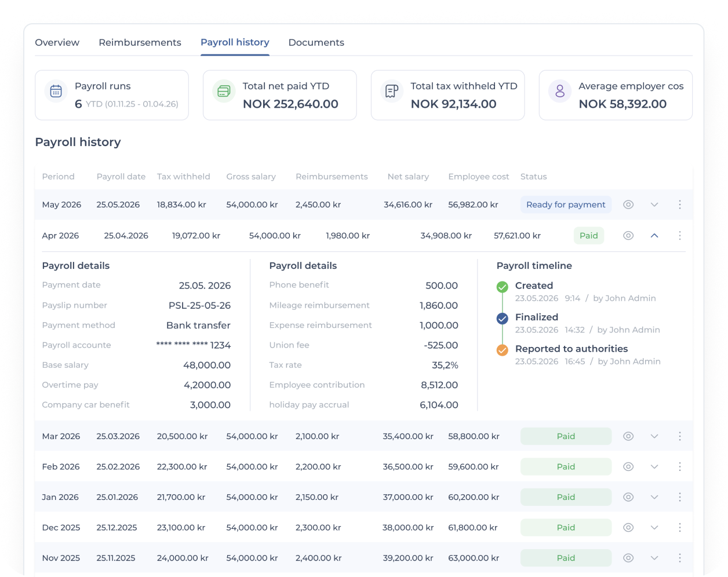
Task: Open more options for May 2026 row
Action: point(680,204)
